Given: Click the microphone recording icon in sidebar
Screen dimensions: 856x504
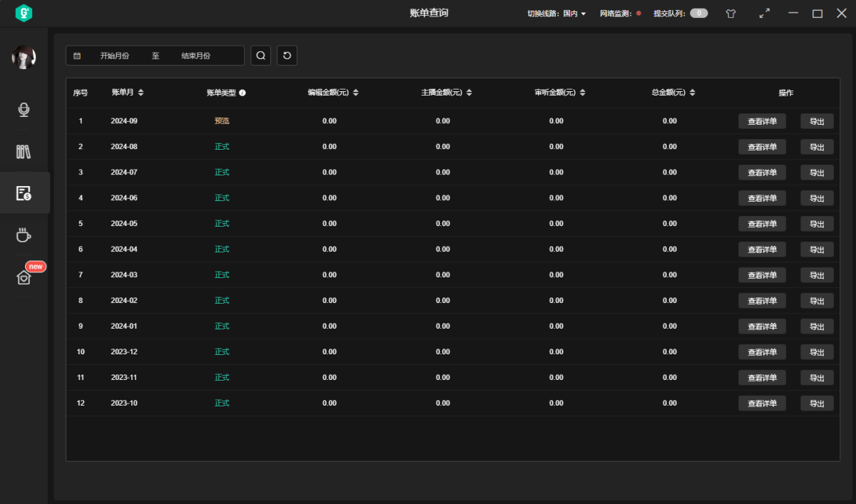Looking at the screenshot, I should pyautogui.click(x=24, y=110).
